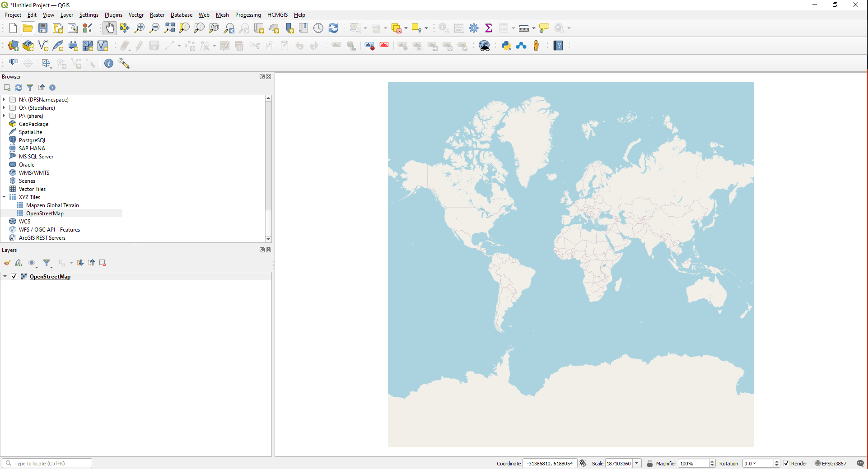Open the Scale dropdown arrow
Screen dimensions: 868x469
(x=637, y=464)
